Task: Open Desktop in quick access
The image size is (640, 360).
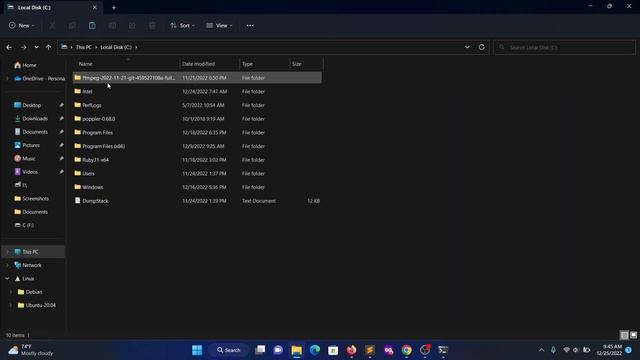Action: [33, 105]
